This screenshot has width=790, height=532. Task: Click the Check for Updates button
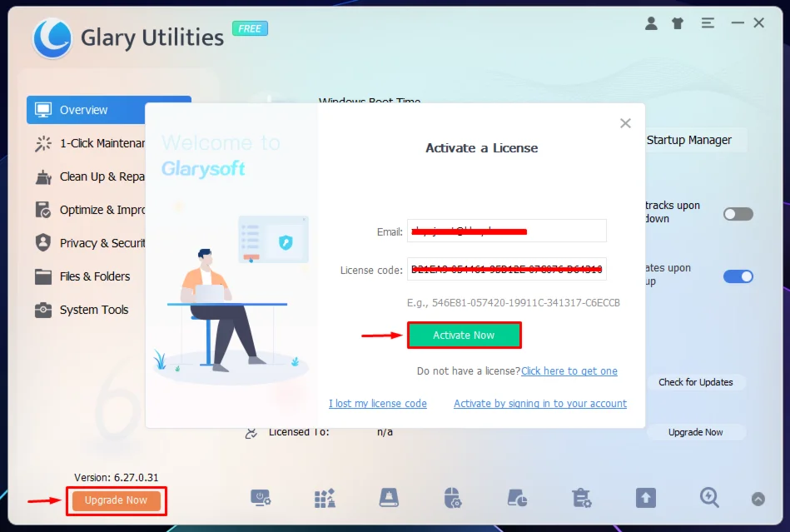tap(695, 382)
